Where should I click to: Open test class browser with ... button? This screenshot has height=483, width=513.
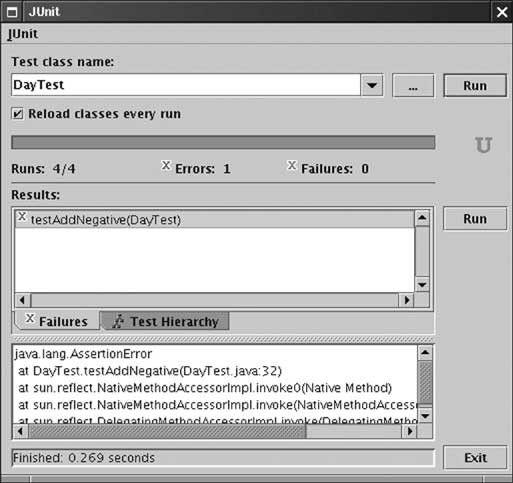tap(413, 86)
